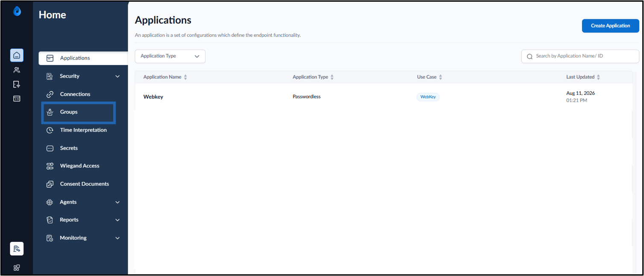Click the Applications page heading
The image size is (644, 276).
click(163, 20)
